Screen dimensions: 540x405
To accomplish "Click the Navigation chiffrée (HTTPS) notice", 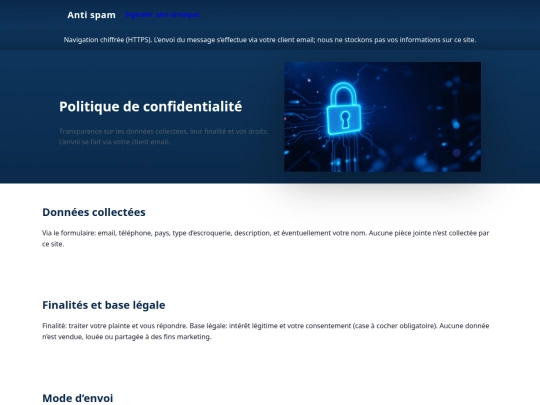I will tap(270, 40).
